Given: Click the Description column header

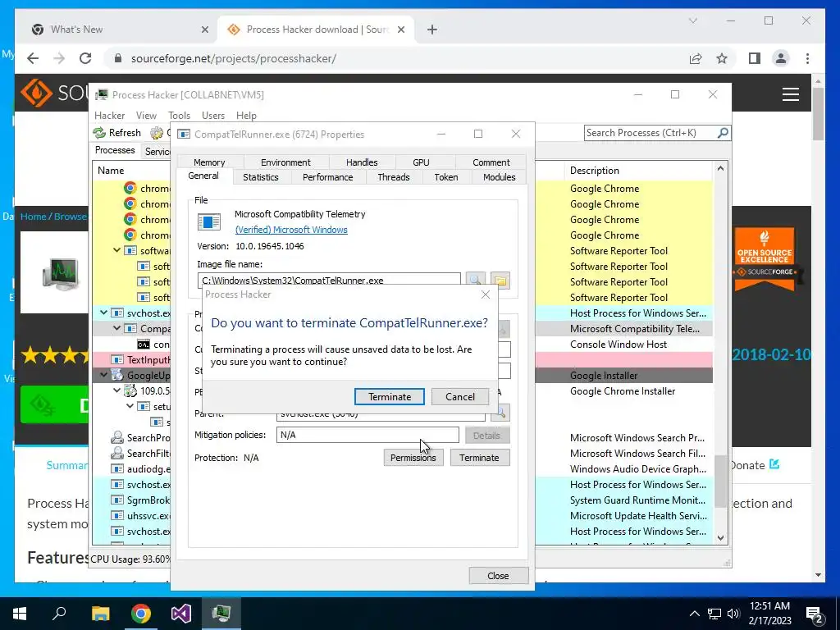Looking at the screenshot, I should click(x=595, y=171).
